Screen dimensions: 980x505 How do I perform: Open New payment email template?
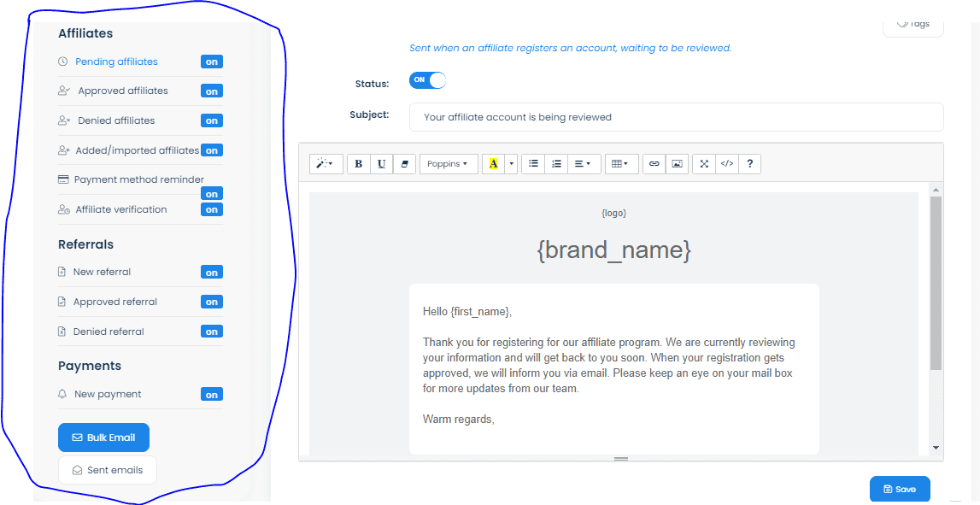(x=108, y=394)
